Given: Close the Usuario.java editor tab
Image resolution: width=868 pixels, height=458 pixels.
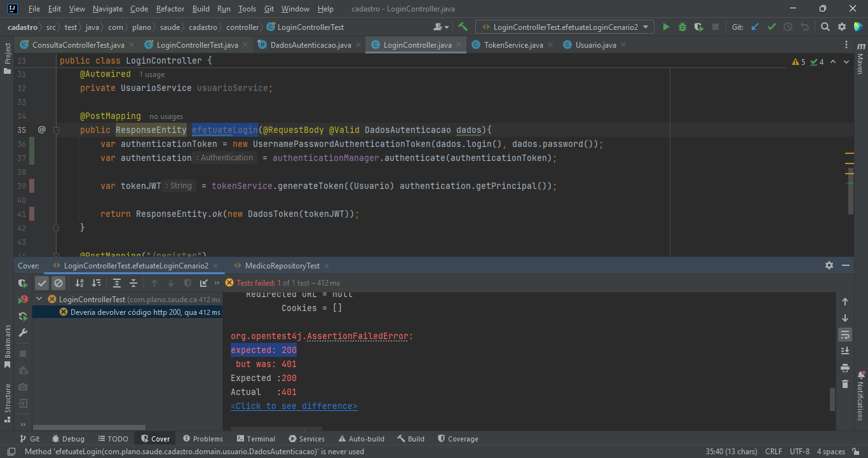Looking at the screenshot, I should (623, 45).
